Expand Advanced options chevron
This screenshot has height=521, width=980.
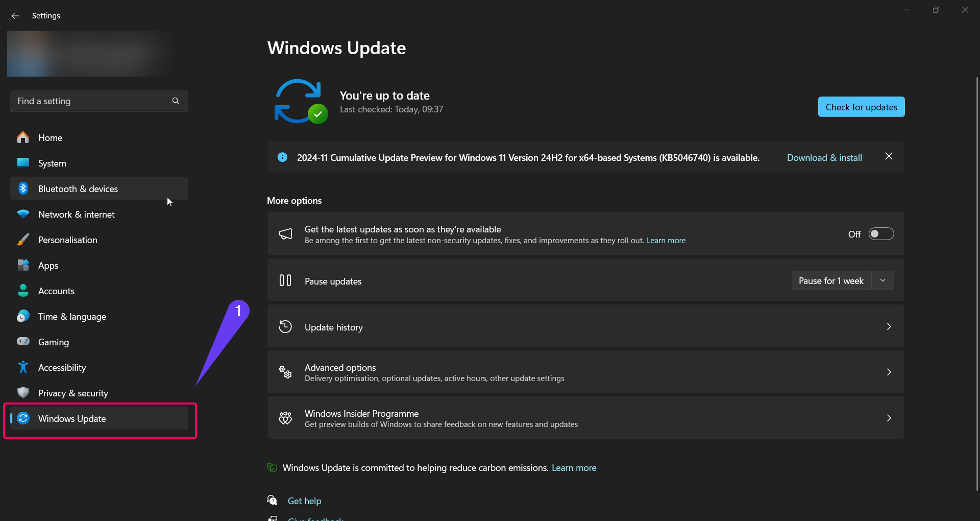889,372
